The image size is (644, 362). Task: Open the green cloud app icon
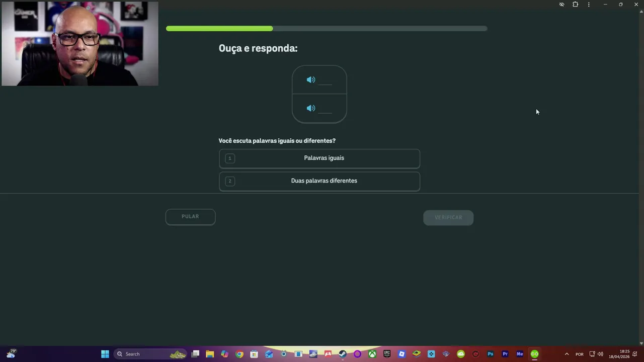click(461, 354)
